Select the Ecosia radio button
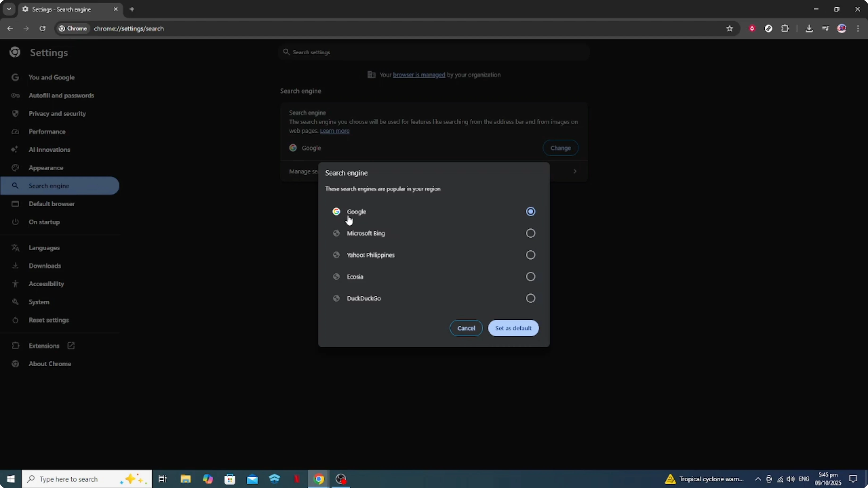Viewport: 868px width, 488px height. pyautogui.click(x=530, y=277)
